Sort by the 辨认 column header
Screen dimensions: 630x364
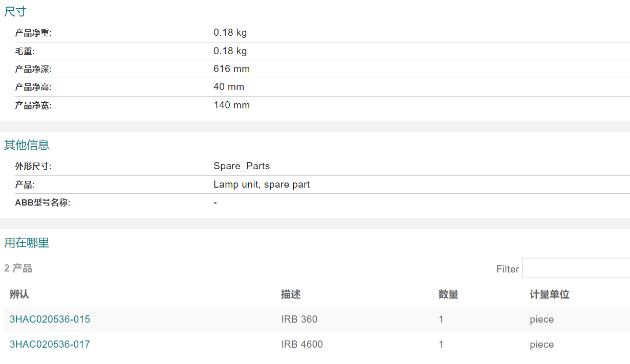(19, 294)
